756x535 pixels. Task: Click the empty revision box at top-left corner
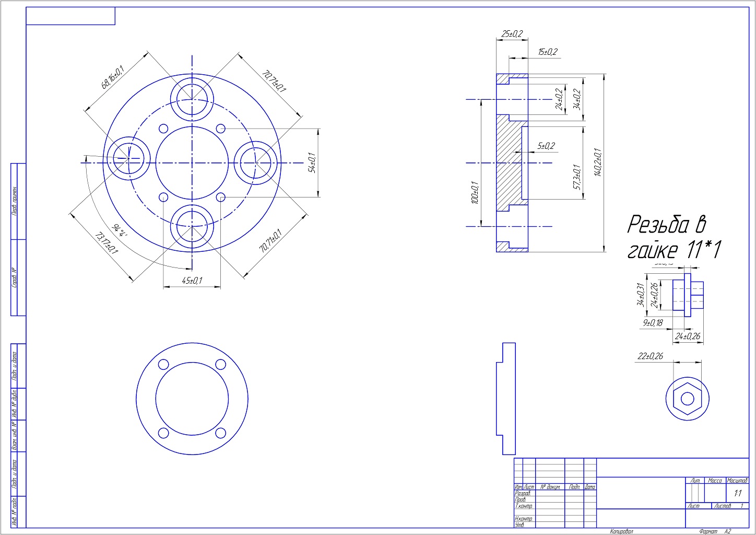70,16
